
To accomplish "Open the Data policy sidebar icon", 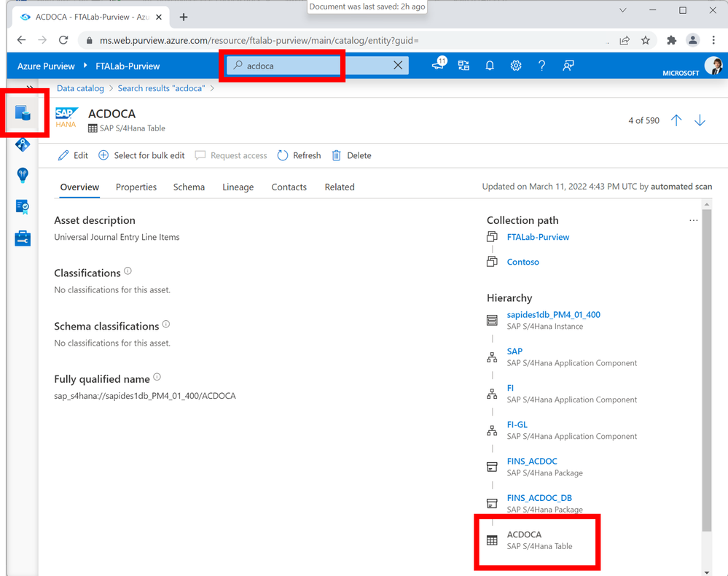I will (23, 207).
